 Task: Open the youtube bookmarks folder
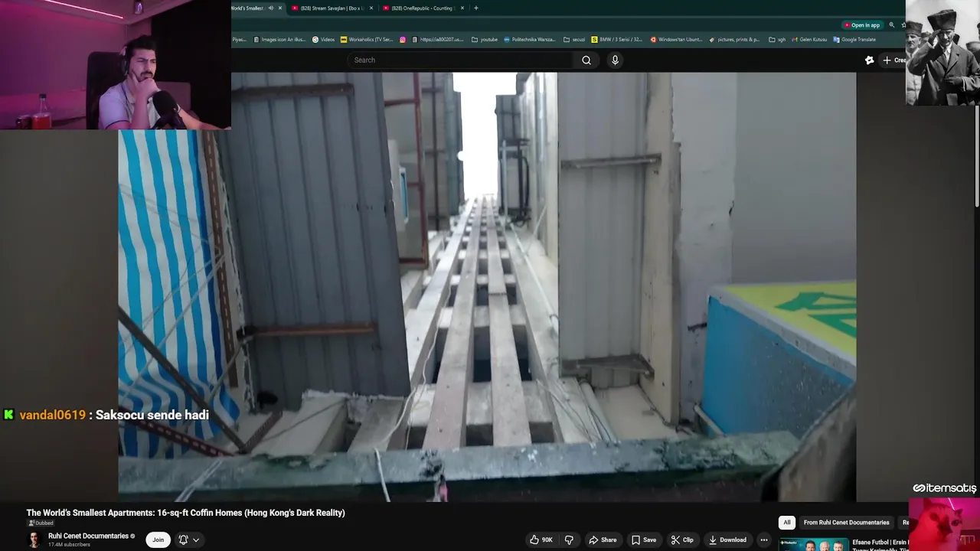pos(485,40)
